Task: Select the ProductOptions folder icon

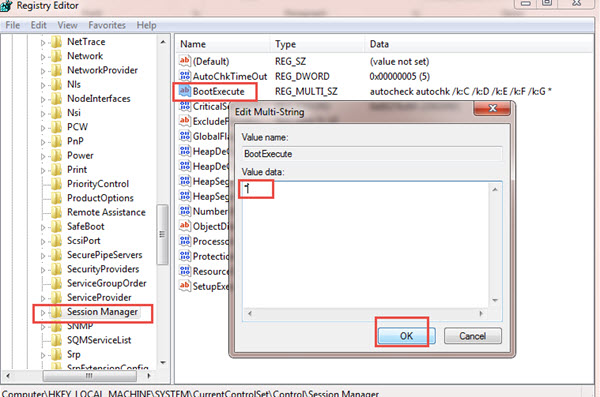Action: (x=56, y=198)
